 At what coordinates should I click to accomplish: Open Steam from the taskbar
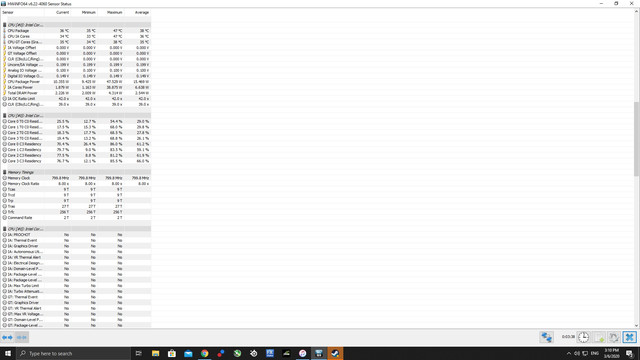coord(335,353)
